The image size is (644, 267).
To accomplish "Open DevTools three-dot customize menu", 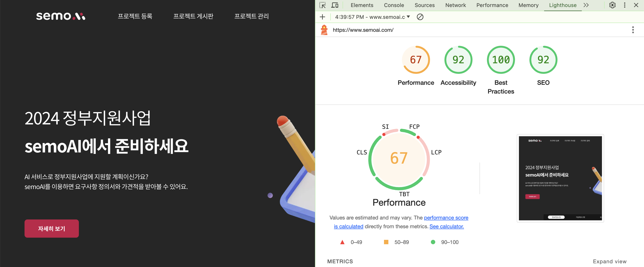I will point(625,5).
